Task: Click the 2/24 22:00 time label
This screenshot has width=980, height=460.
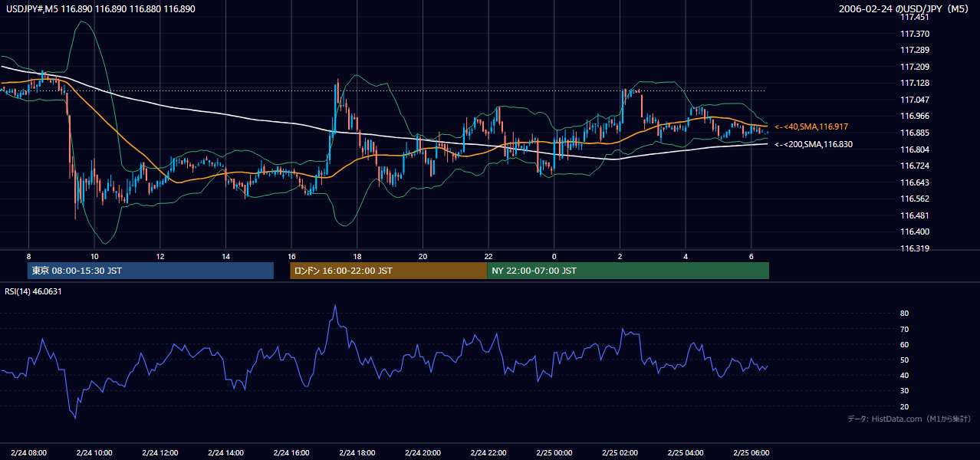Action: point(488,452)
